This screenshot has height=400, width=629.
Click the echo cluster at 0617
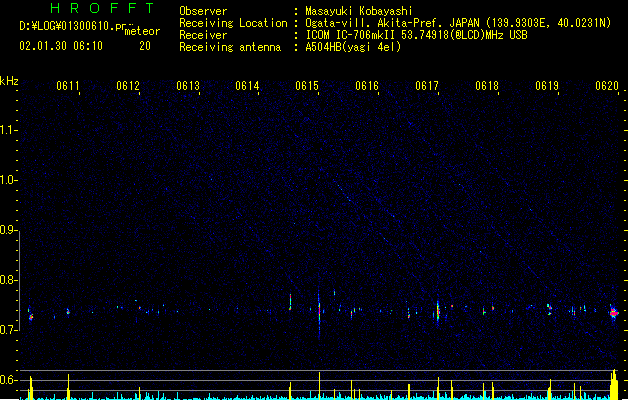pyautogui.click(x=438, y=311)
